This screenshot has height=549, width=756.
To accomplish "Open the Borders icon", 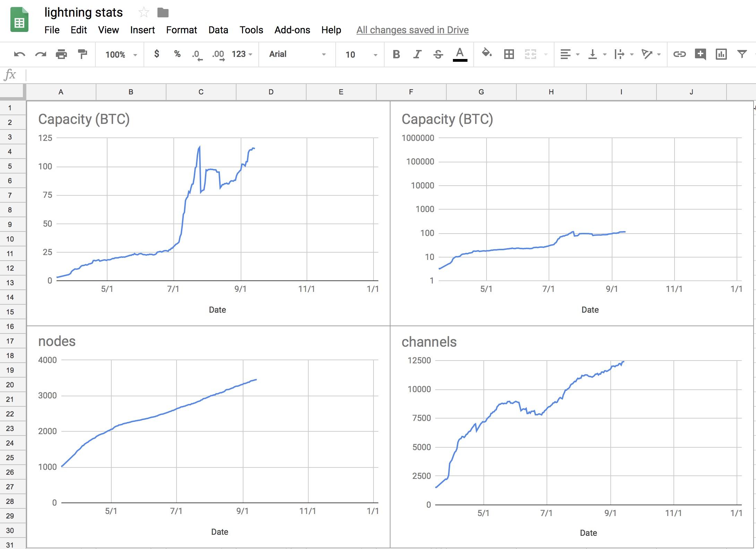I will (509, 54).
